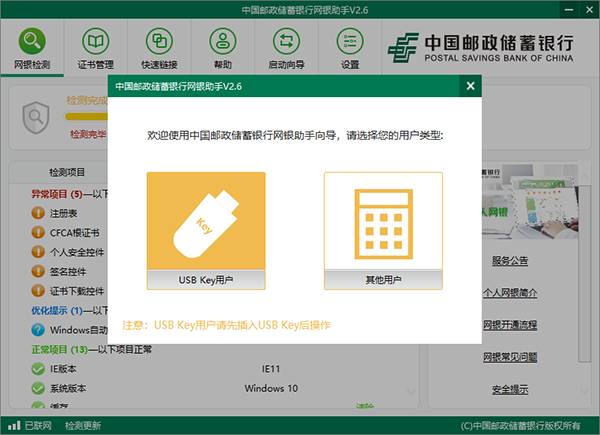This screenshot has width=600, height=435.
Task: Open 快速链接 quick links
Action: pos(159,48)
